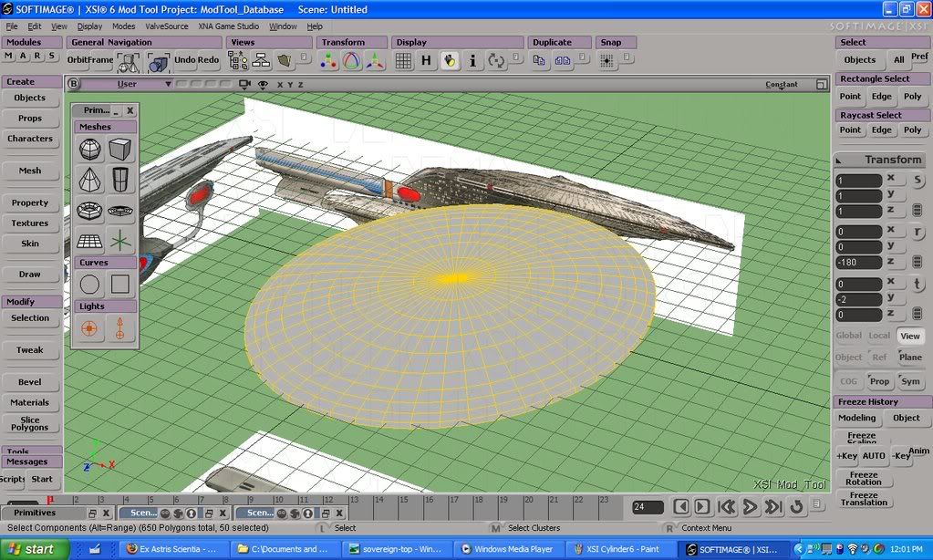Toggle Local transform mode
933x560 pixels.
click(879, 336)
